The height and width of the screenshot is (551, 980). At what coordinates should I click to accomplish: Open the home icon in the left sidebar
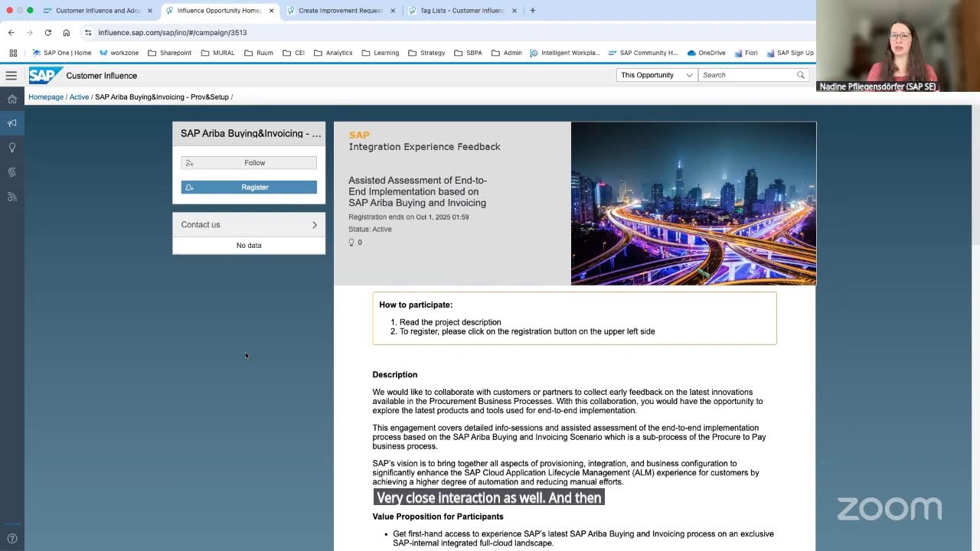coord(12,99)
